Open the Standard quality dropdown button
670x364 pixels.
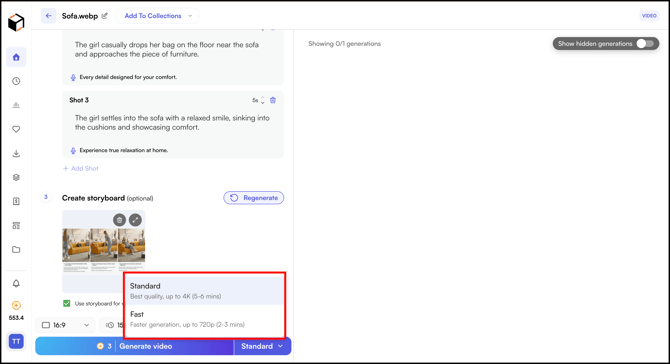262,346
